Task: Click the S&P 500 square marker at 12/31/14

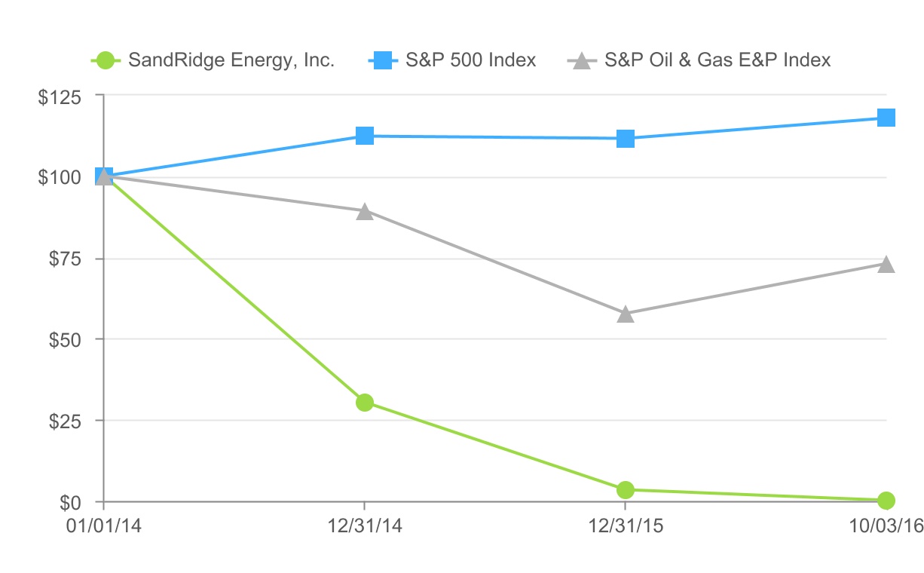Action: [365, 136]
